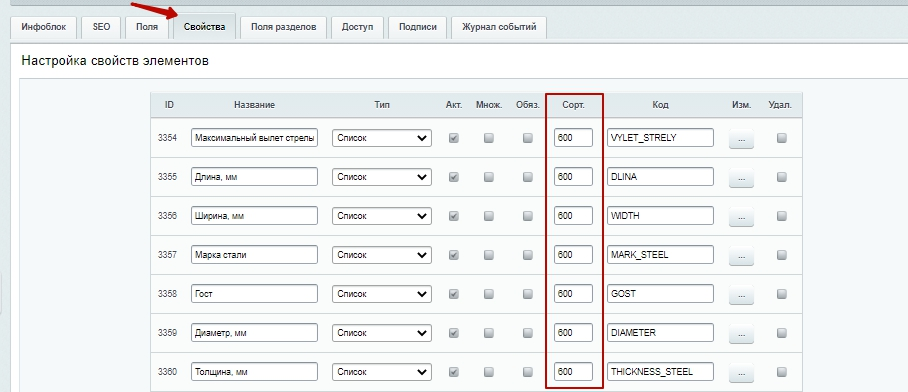Click the code field DIAMETER
The width and height of the screenshot is (908, 392).
pyautogui.click(x=660, y=333)
